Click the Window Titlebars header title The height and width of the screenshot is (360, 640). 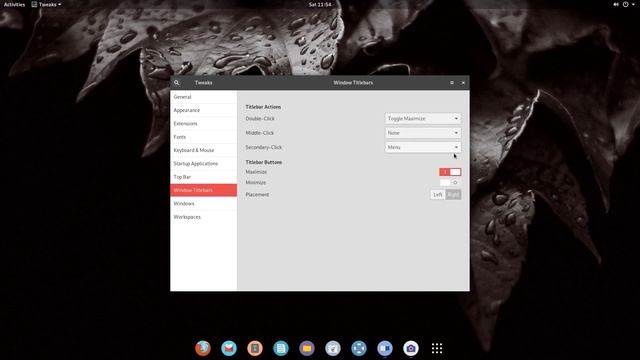(353, 82)
